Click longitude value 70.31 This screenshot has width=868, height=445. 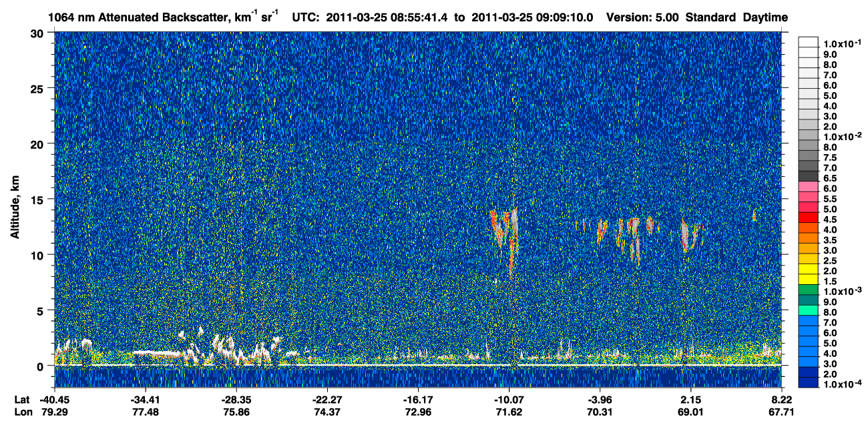pos(600,412)
